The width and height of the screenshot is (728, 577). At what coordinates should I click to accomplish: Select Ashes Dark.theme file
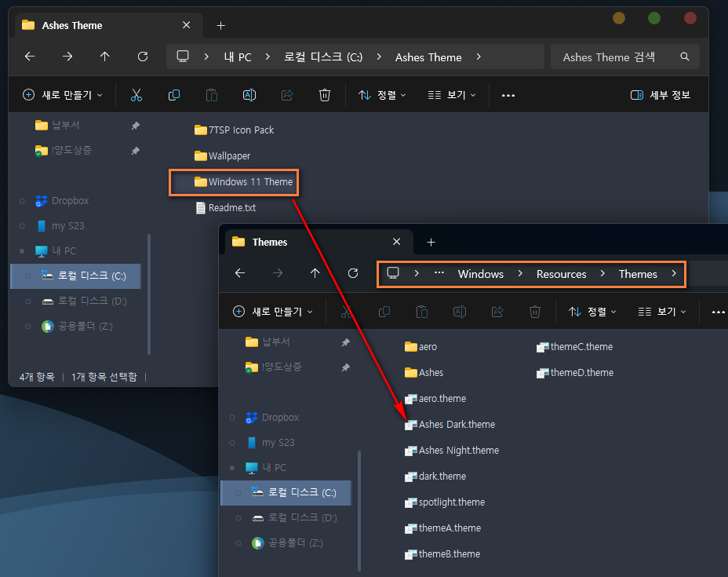pos(450,425)
